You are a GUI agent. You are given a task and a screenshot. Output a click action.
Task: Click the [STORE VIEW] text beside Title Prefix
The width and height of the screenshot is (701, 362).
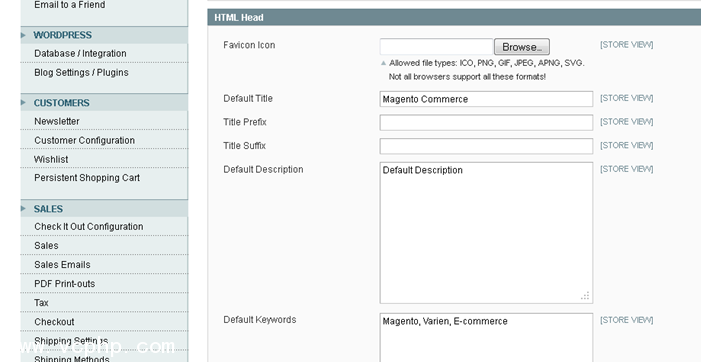626,122
